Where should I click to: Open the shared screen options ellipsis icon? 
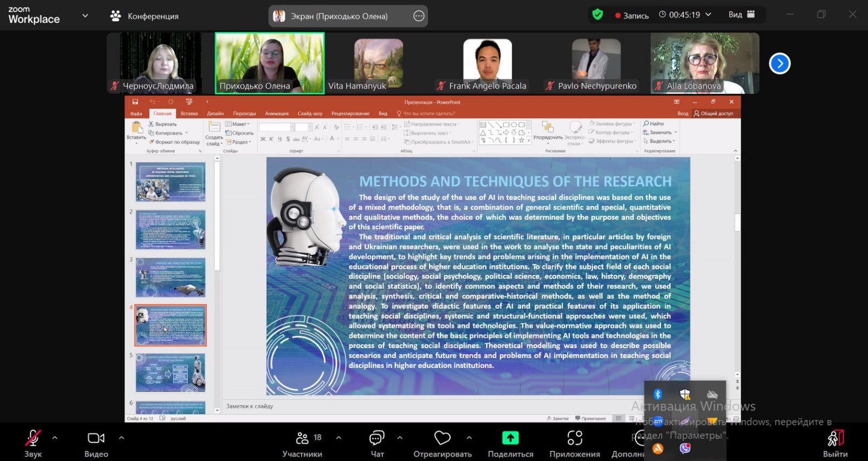click(419, 16)
